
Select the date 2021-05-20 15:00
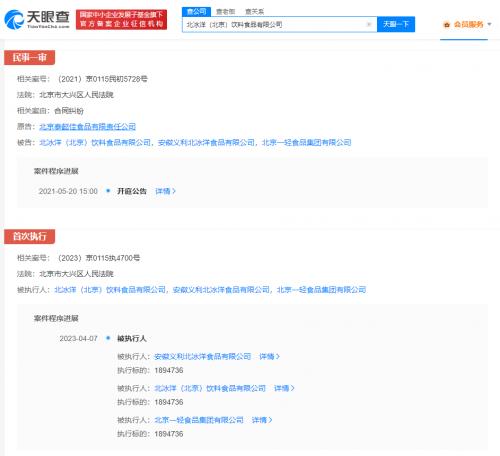[x=68, y=191]
